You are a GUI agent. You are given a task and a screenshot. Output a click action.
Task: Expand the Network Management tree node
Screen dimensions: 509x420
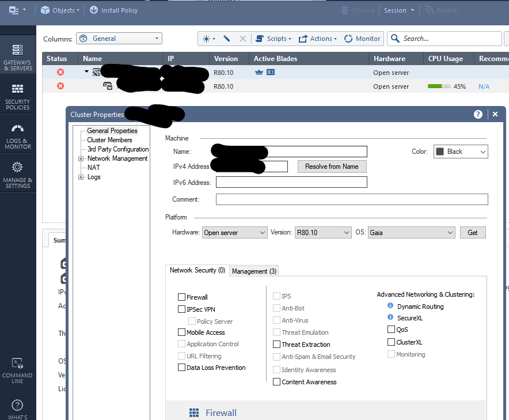(x=81, y=158)
